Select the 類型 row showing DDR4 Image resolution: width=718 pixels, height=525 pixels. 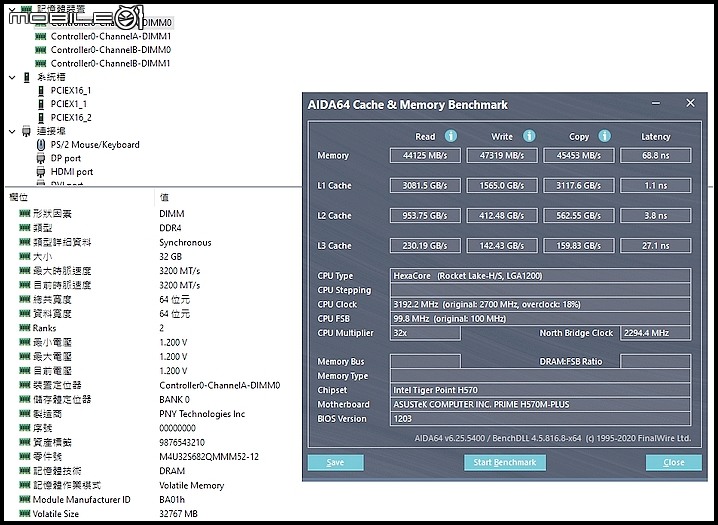[151, 228]
